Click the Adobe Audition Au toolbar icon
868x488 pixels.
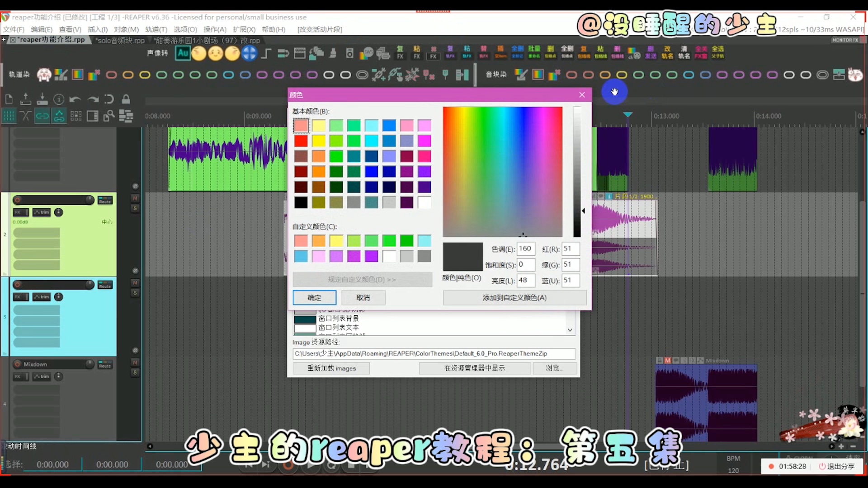[x=183, y=53]
